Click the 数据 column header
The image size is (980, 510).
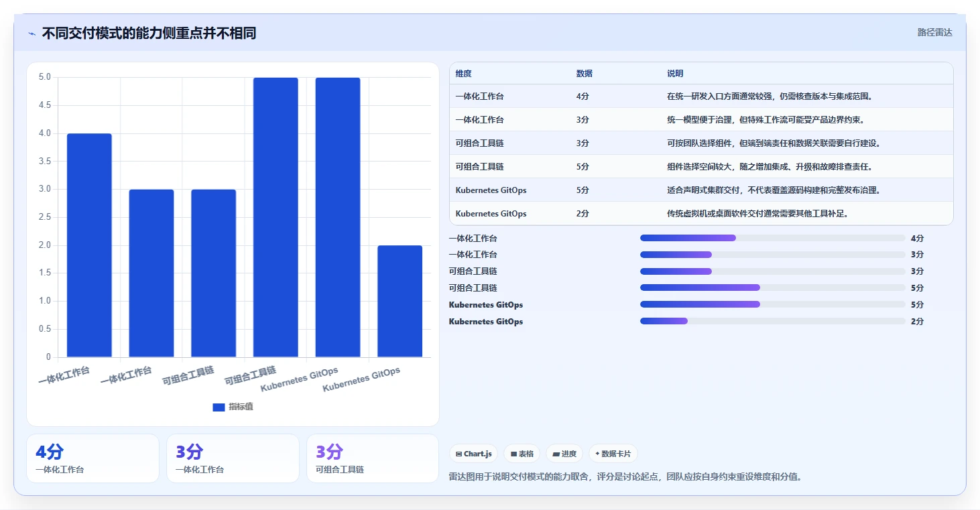click(585, 74)
